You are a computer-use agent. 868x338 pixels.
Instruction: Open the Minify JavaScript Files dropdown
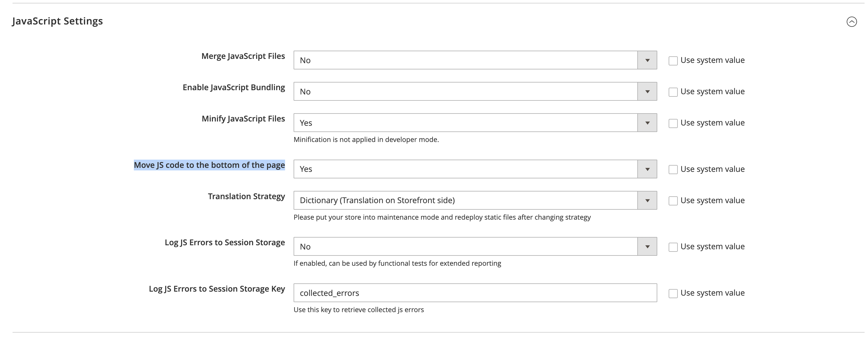point(475,123)
